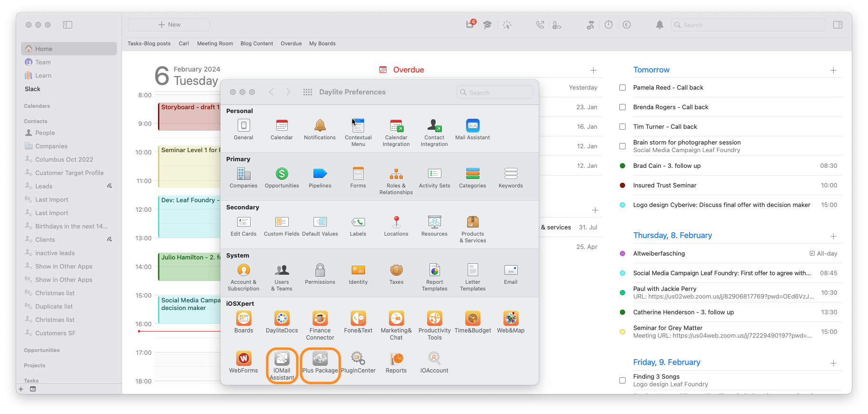Open Web&Map plugin preferences
The height and width of the screenshot is (414, 868).
tap(511, 318)
